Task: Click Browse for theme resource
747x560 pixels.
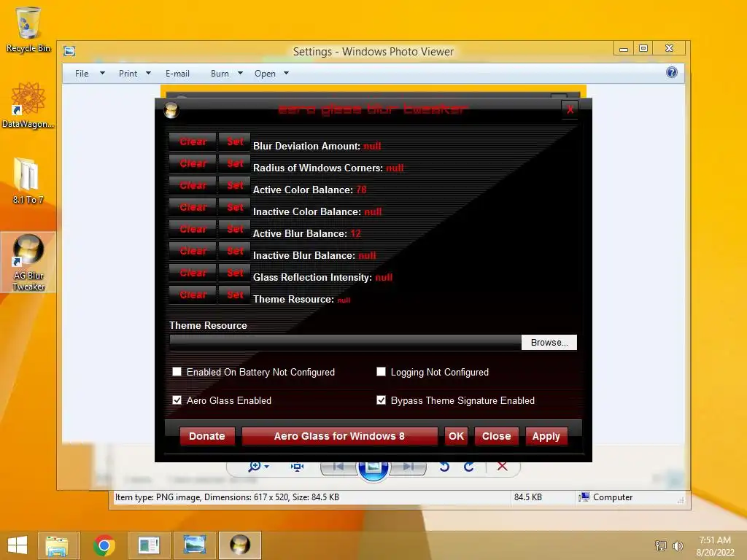Action: click(x=549, y=343)
